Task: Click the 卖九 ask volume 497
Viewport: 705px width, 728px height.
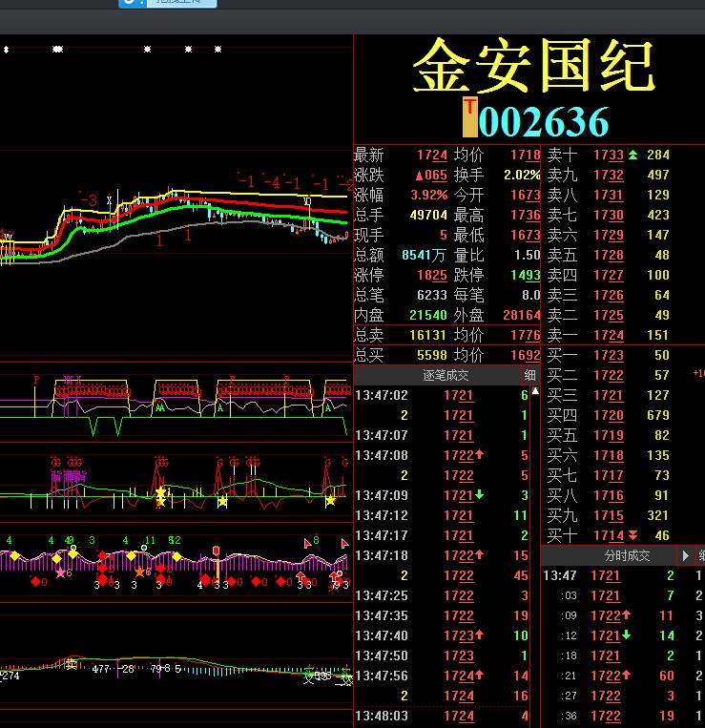Action: pos(658,175)
